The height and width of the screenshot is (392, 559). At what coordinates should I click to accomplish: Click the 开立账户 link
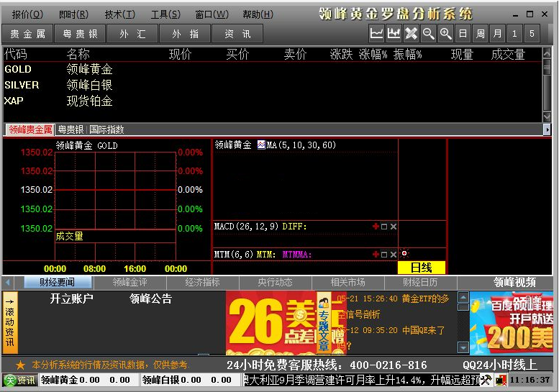(x=71, y=298)
